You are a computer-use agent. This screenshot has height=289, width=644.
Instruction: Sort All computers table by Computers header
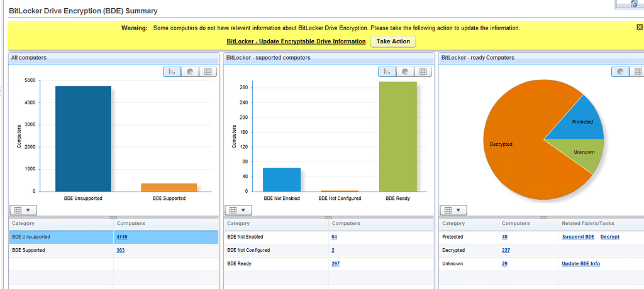(x=166, y=224)
